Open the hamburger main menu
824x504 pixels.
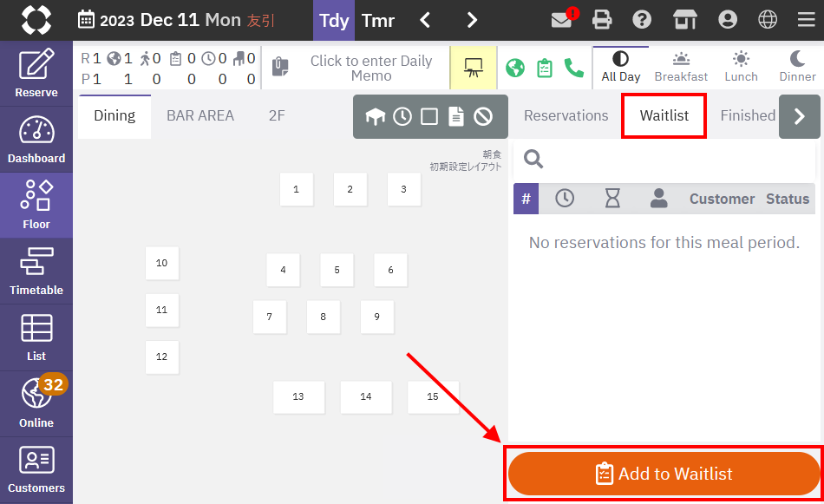806,20
